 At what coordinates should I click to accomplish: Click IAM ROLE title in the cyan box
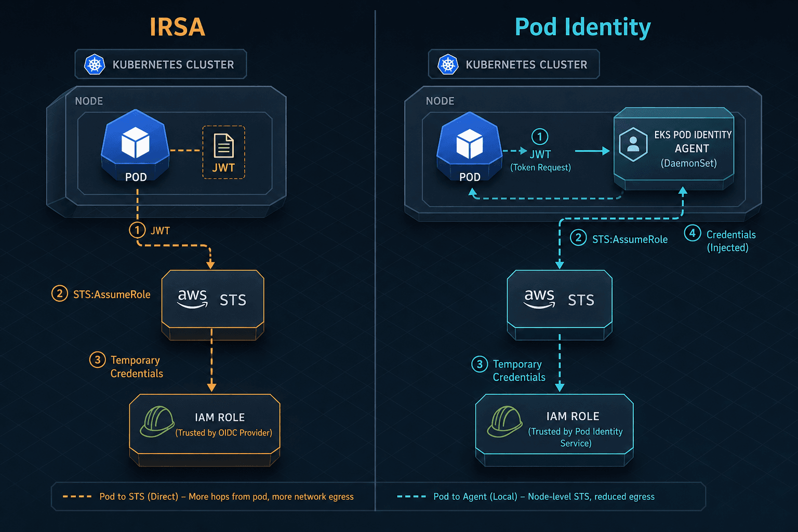click(x=573, y=417)
